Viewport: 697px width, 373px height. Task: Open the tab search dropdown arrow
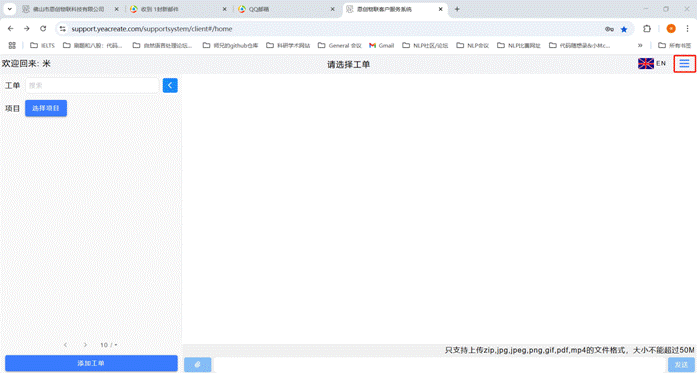[x=9, y=9]
